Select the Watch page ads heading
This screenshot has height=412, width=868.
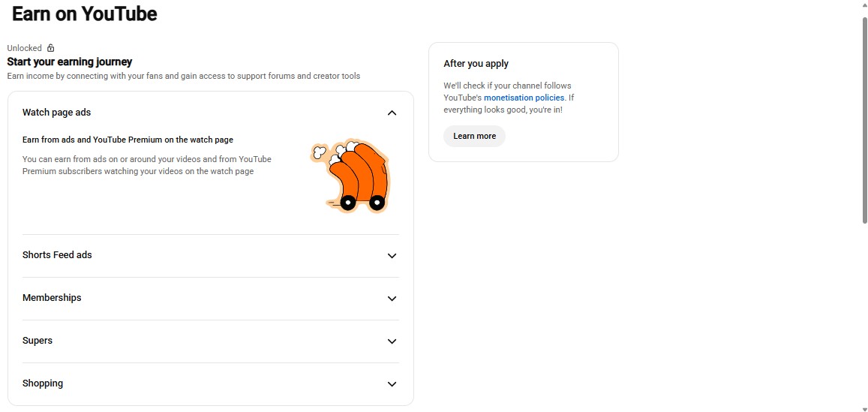coord(56,113)
